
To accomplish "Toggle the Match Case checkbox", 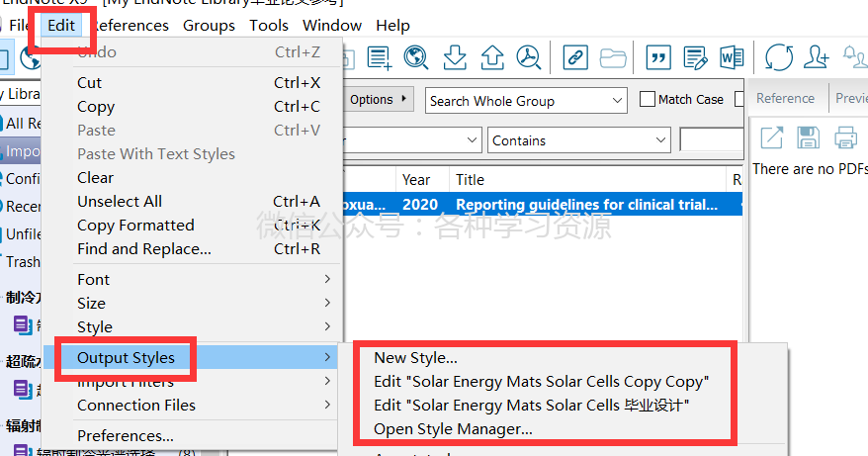I will pyautogui.click(x=648, y=99).
